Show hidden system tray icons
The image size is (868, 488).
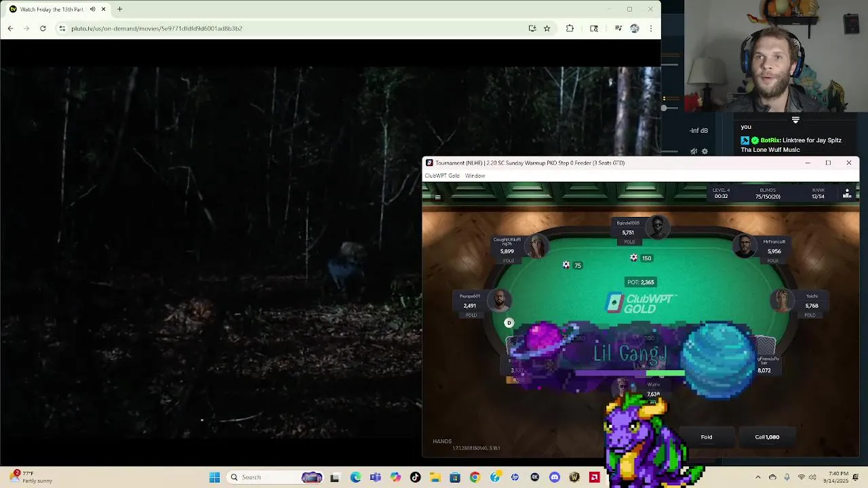(758, 477)
